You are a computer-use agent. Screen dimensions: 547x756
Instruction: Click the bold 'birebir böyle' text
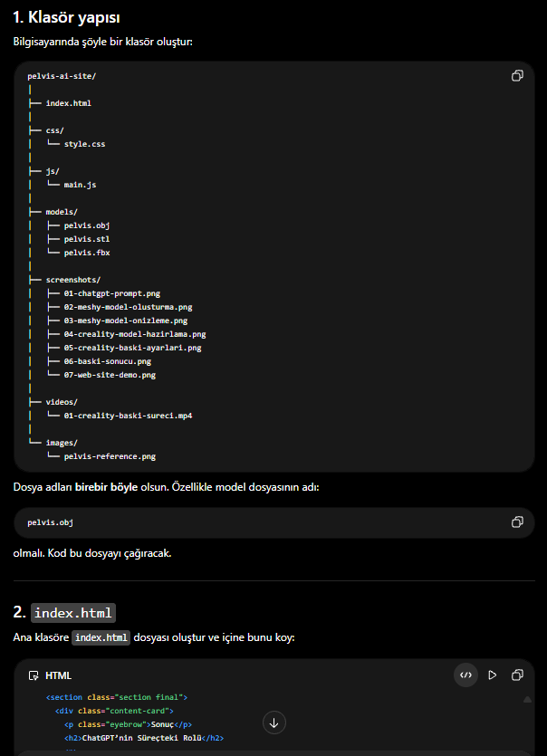[x=106, y=487]
